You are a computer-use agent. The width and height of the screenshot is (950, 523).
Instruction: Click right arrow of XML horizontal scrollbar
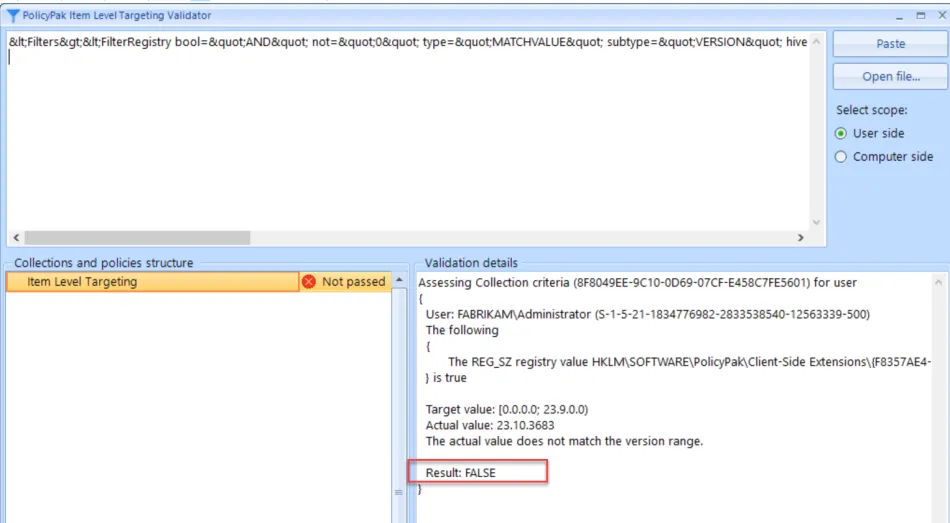(x=800, y=238)
